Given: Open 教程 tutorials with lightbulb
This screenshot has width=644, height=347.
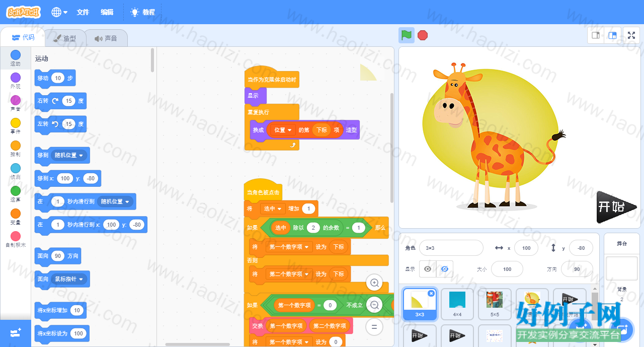Looking at the screenshot, I should (143, 12).
